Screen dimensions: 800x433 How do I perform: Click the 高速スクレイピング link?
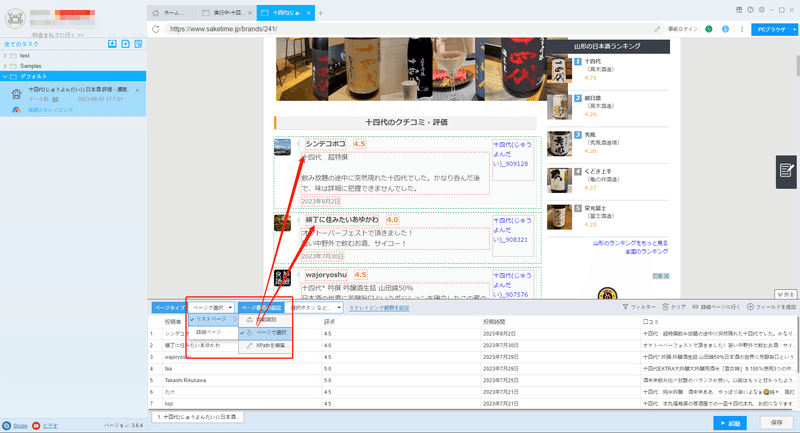tap(50, 110)
